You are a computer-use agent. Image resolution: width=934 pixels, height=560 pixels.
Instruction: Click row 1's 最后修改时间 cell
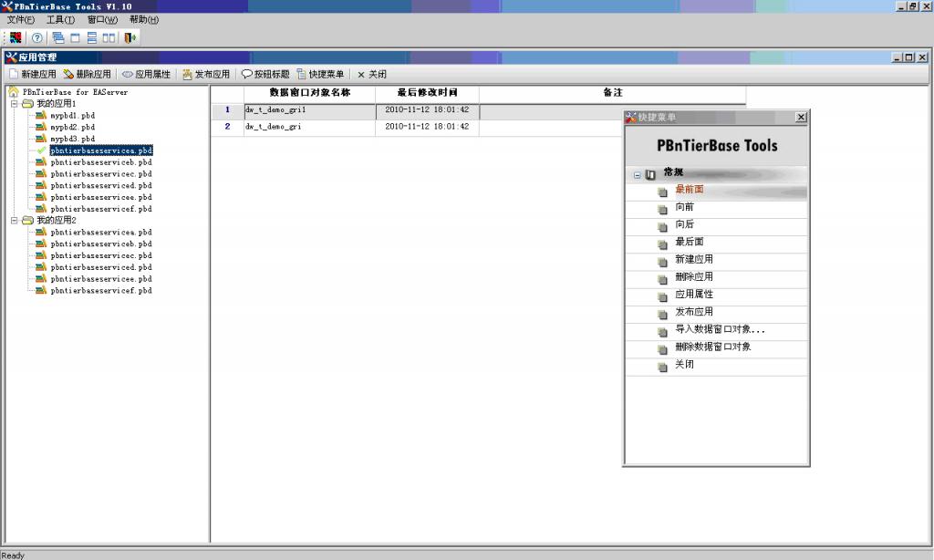click(427, 110)
